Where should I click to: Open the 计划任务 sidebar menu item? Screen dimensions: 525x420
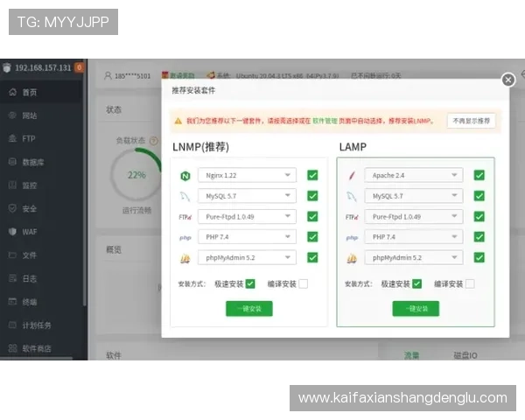click(41, 325)
